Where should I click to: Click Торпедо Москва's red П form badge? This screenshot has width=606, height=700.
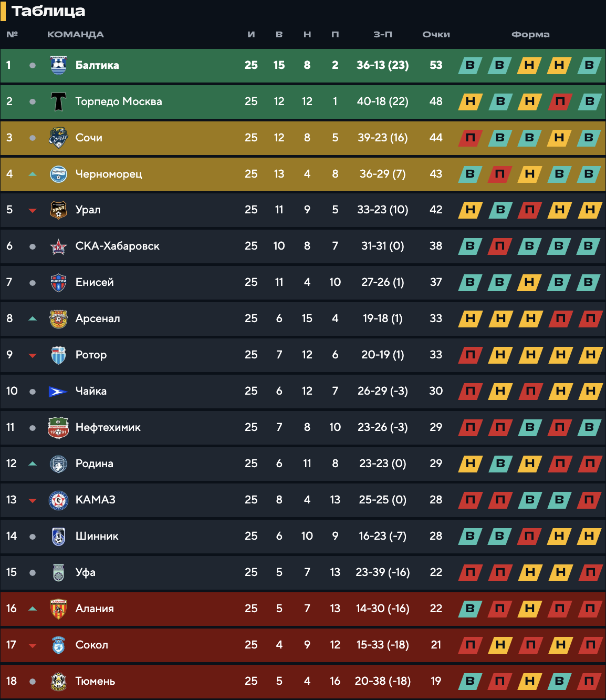click(x=560, y=101)
